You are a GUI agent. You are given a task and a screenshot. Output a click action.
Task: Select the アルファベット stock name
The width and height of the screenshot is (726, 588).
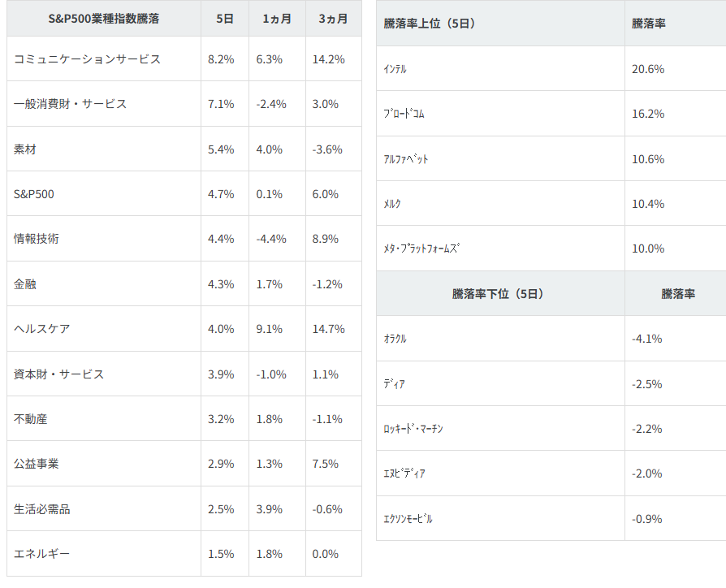pos(406,159)
